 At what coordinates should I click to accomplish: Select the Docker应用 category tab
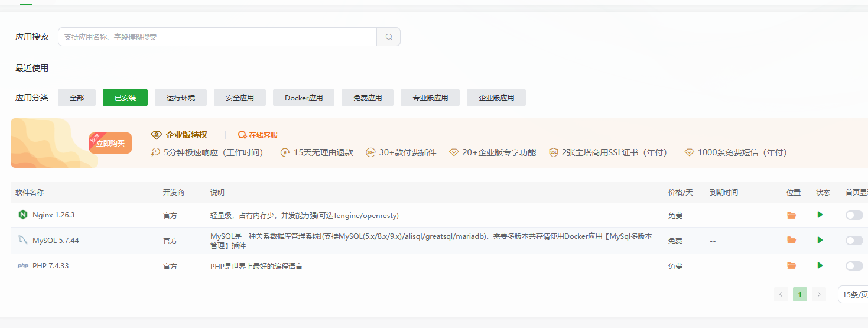[x=304, y=98]
